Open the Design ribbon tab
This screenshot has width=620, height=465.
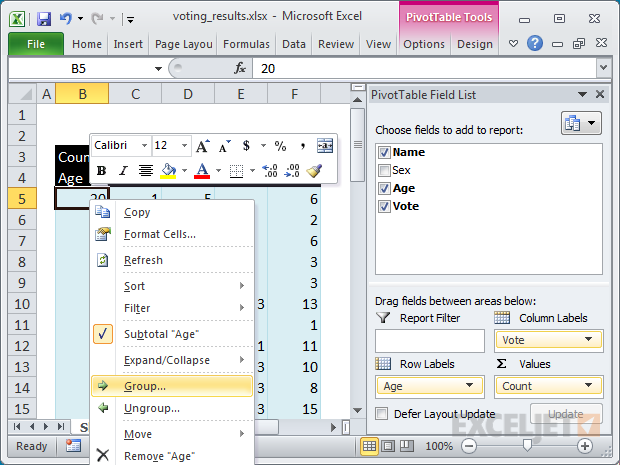(475, 44)
